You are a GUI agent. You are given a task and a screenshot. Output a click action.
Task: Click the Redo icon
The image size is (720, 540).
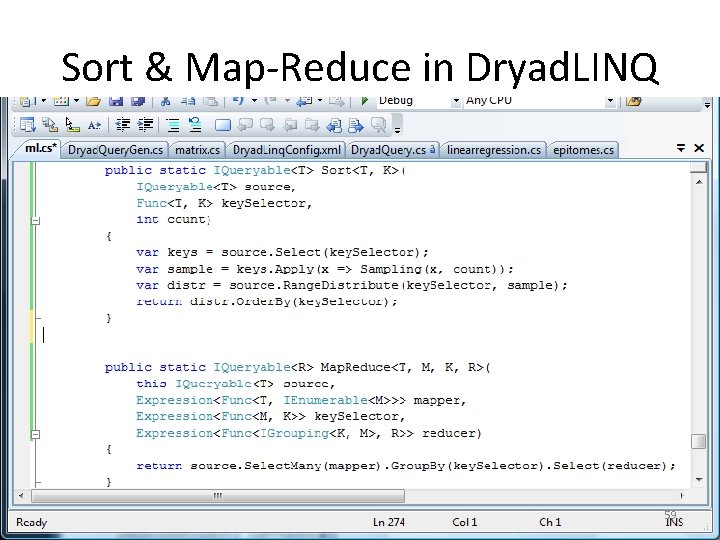[271, 101]
